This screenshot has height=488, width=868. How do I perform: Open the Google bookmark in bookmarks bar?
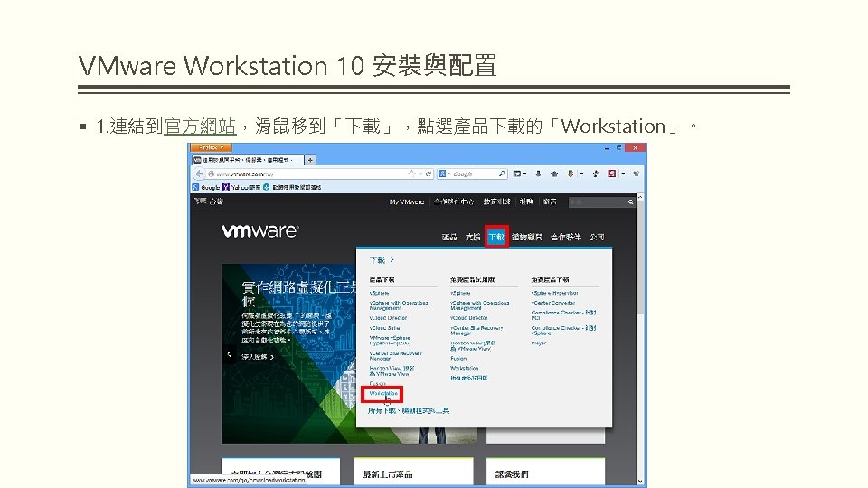coord(206,188)
